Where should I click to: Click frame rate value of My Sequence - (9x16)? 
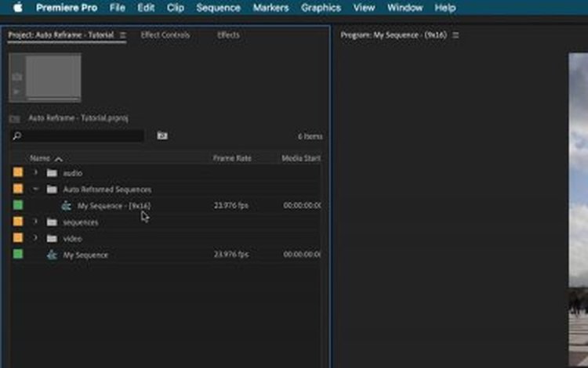click(231, 205)
